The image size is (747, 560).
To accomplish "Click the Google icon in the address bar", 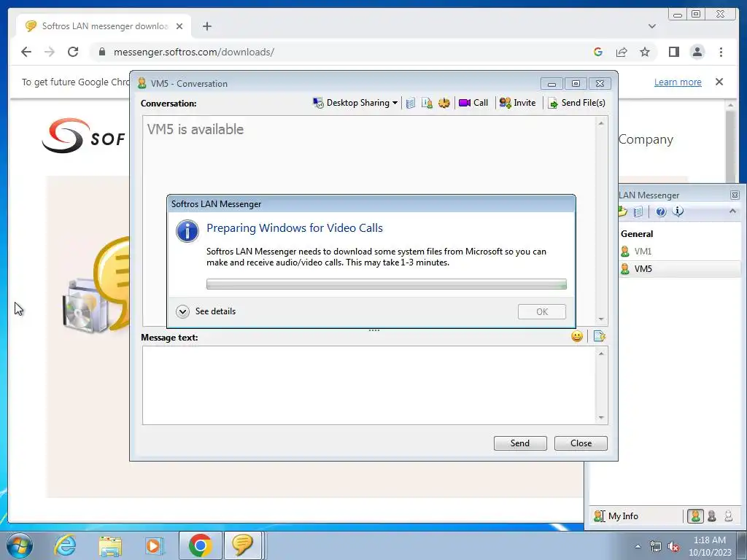I will 598,52.
